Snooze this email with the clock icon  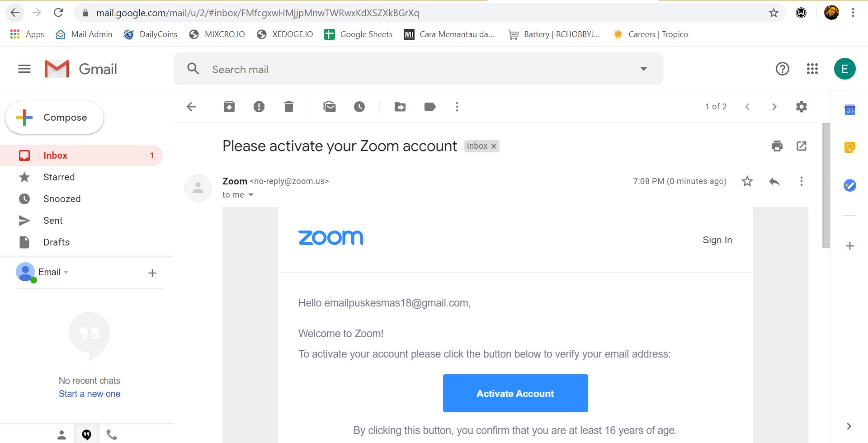coord(359,107)
